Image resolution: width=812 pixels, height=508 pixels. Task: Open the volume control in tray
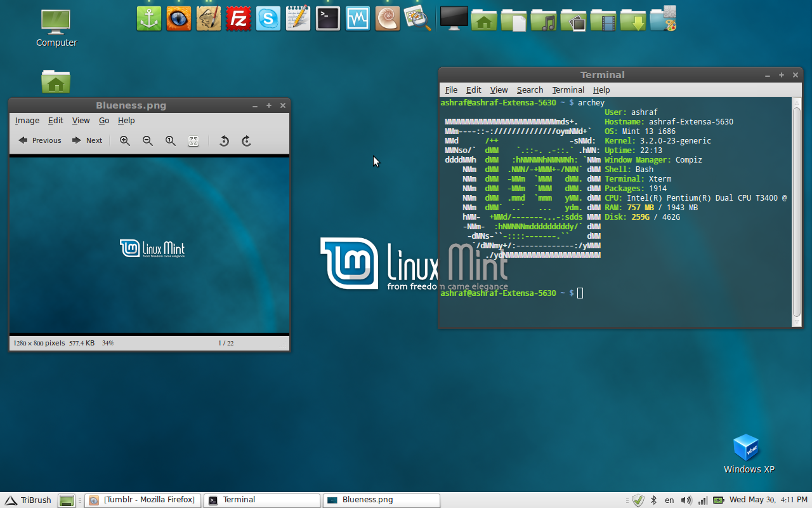click(x=686, y=500)
